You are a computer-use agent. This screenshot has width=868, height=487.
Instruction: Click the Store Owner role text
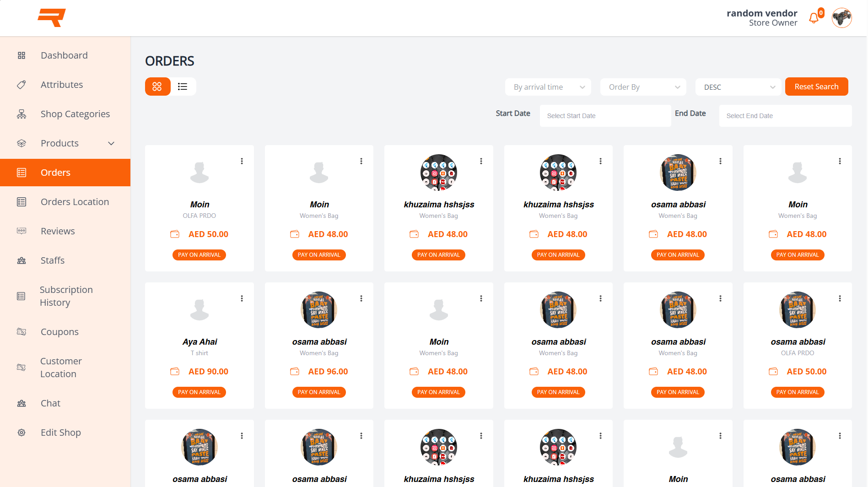point(773,23)
